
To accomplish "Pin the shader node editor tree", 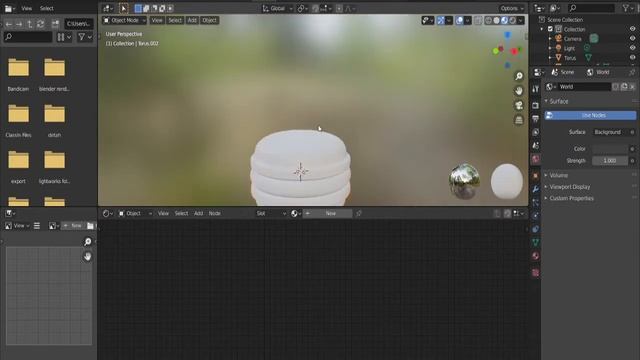I will [359, 213].
